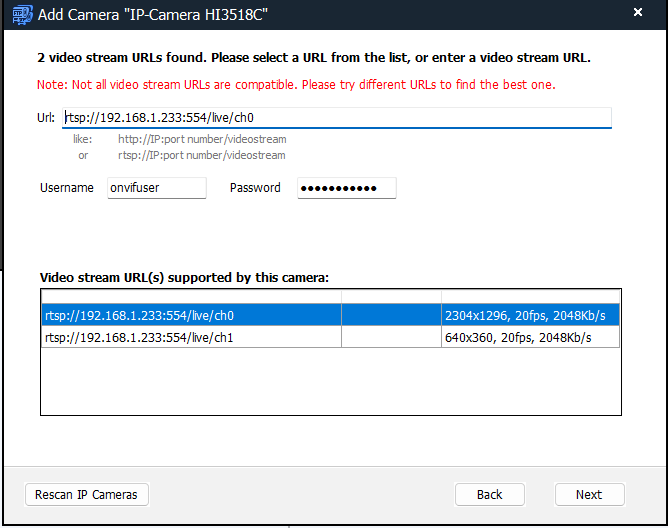The width and height of the screenshot is (668, 528).
Task: Focus the Username field containing onvifuser
Action: coord(156,188)
